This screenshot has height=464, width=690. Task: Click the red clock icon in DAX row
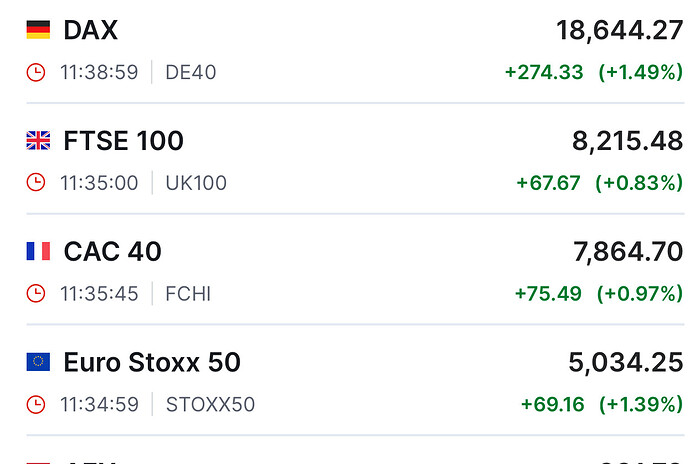(35, 73)
